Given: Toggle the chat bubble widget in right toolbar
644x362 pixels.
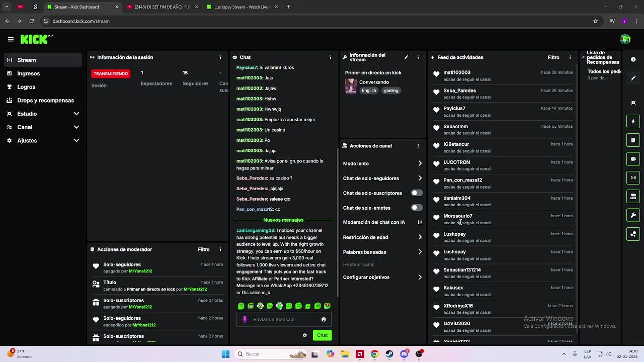Looking at the screenshot, I should [633, 159].
